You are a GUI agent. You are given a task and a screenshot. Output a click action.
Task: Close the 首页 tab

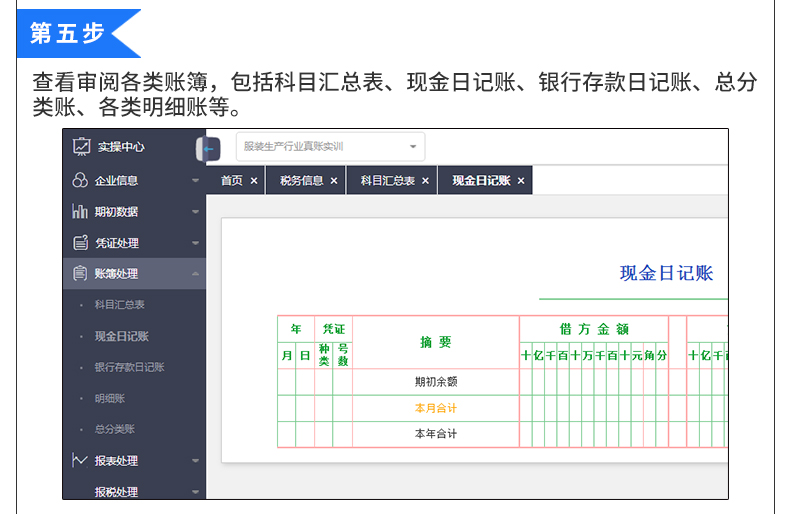click(x=254, y=180)
